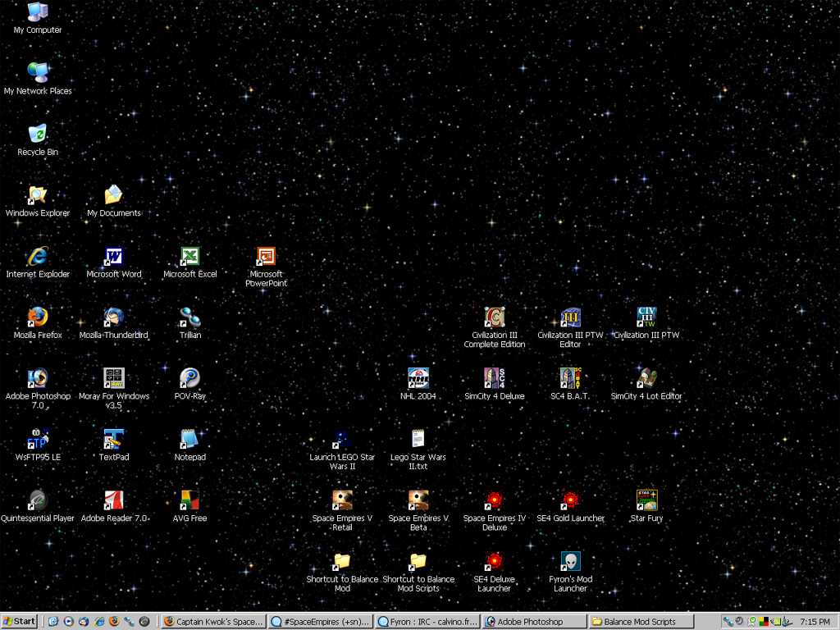Switch to the Adobe Photoshop taskbar window
The image size is (840, 630).
[535, 622]
